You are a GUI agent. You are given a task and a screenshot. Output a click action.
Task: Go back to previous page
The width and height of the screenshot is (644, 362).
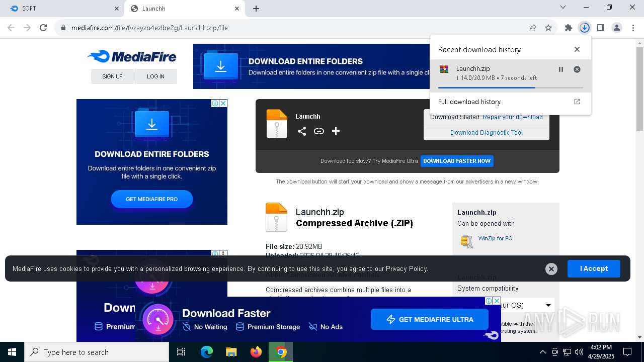pos(11,28)
